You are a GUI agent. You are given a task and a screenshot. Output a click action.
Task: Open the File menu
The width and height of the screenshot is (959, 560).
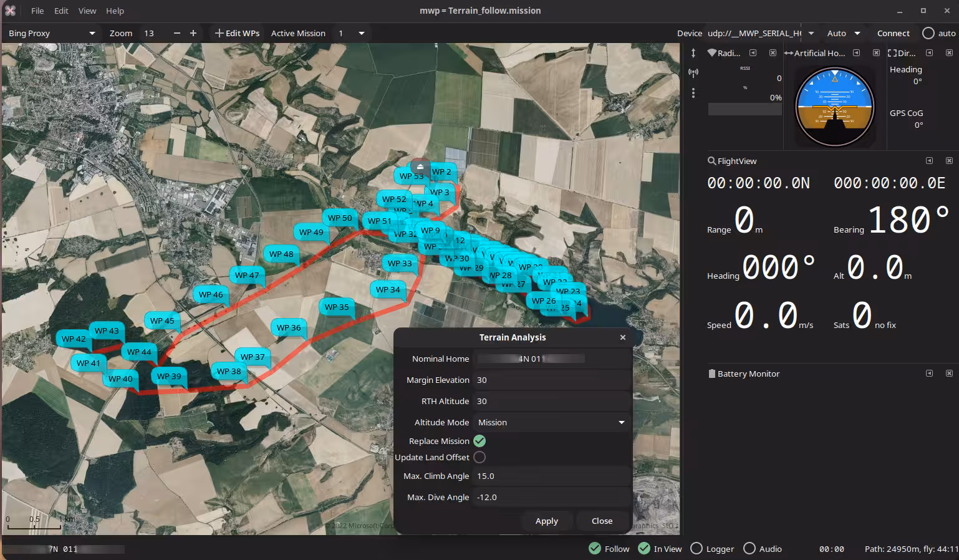point(37,11)
